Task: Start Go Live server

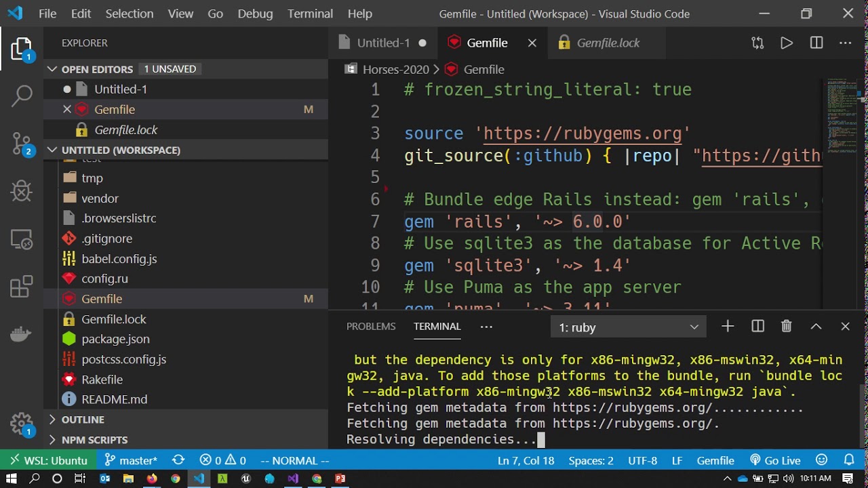Action: (x=775, y=460)
